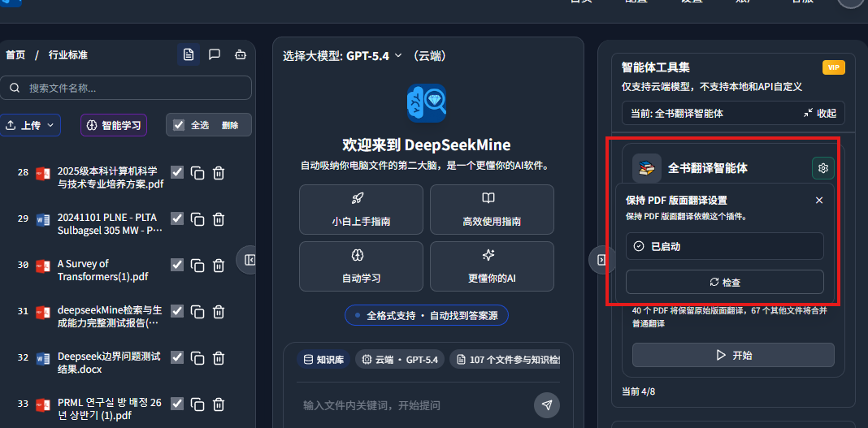Uncheck file 28 2025级本科计算机科学 checkbox
This screenshot has height=428, width=868.
click(176, 172)
